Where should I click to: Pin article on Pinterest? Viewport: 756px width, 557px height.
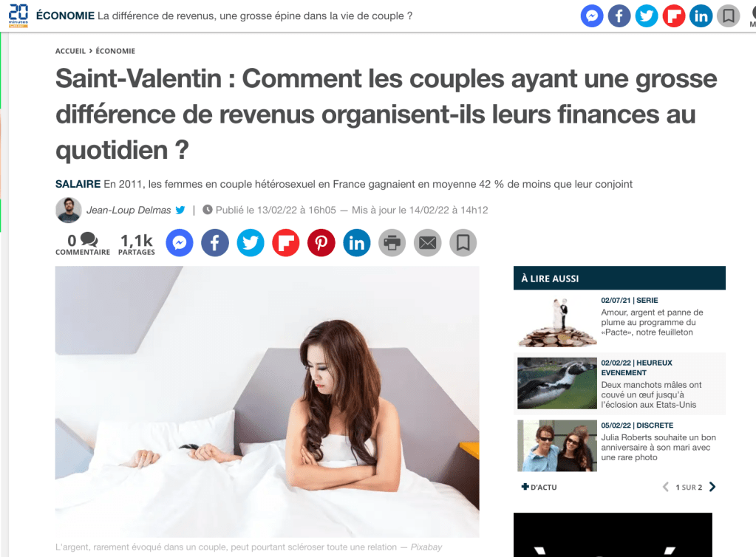click(321, 242)
